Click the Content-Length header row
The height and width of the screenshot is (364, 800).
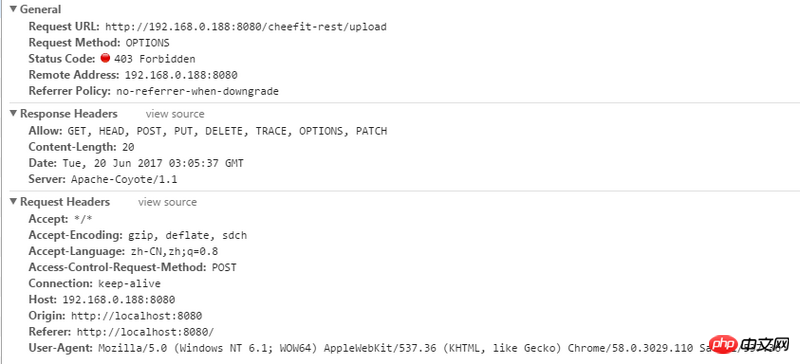click(82, 148)
